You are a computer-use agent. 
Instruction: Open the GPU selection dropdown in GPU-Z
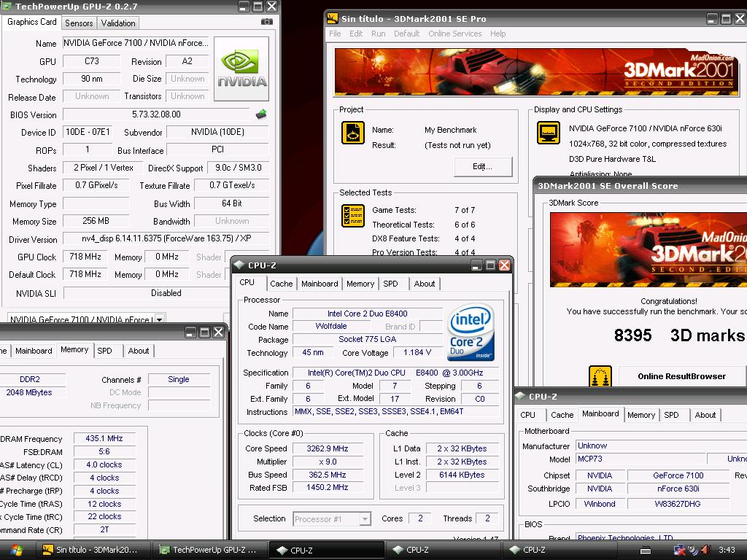coord(160,319)
